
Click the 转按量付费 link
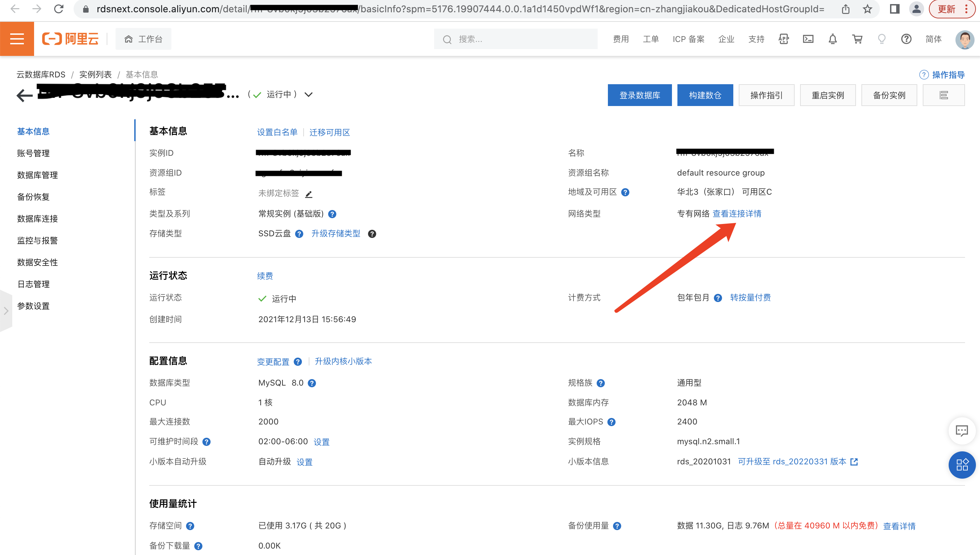750,297
